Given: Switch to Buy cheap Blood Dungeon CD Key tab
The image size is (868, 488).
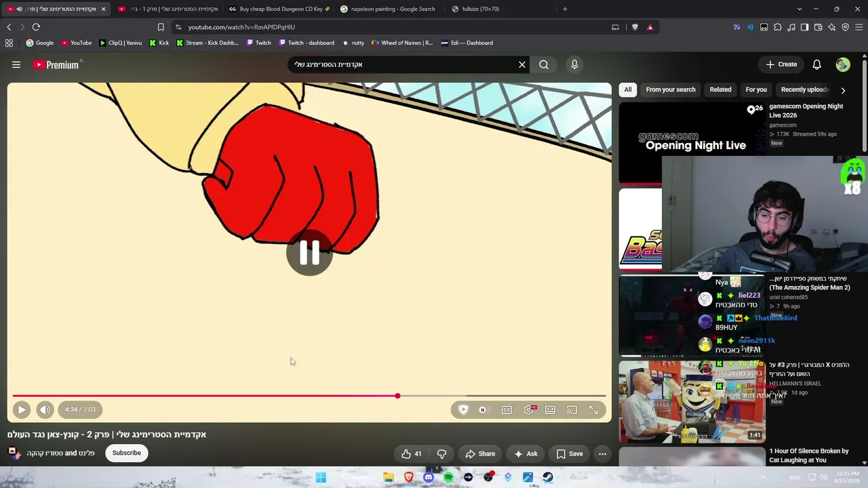Looking at the screenshot, I should (x=278, y=9).
